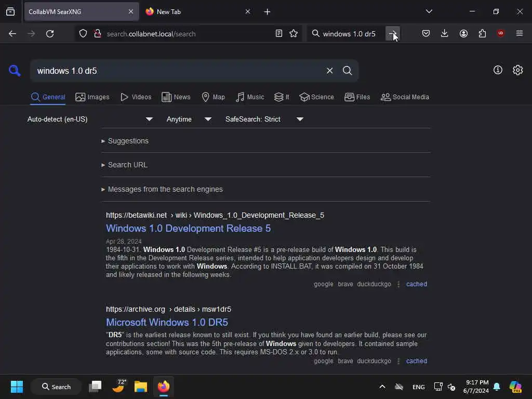Click the insecure connection lock icon
Screen dimensions: 532x399
[x=98, y=34]
